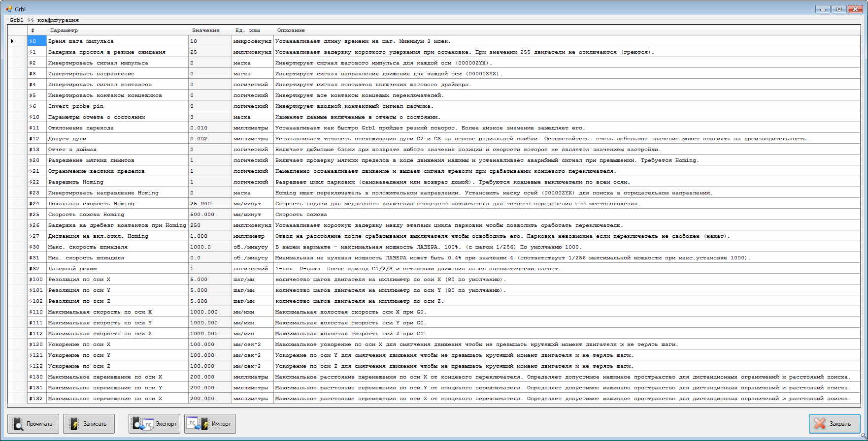Click the row selector arrow beside $0
Viewport: 868px width, 441px height.
tap(12, 41)
